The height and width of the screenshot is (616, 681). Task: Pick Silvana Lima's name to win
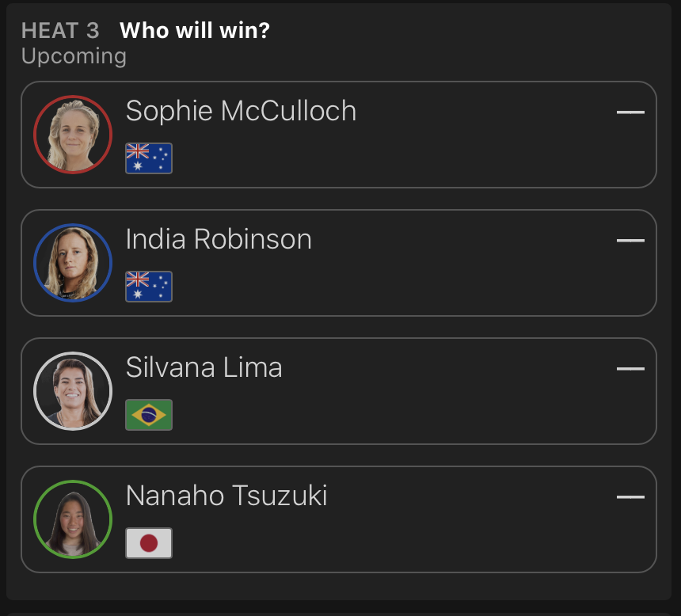(204, 367)
